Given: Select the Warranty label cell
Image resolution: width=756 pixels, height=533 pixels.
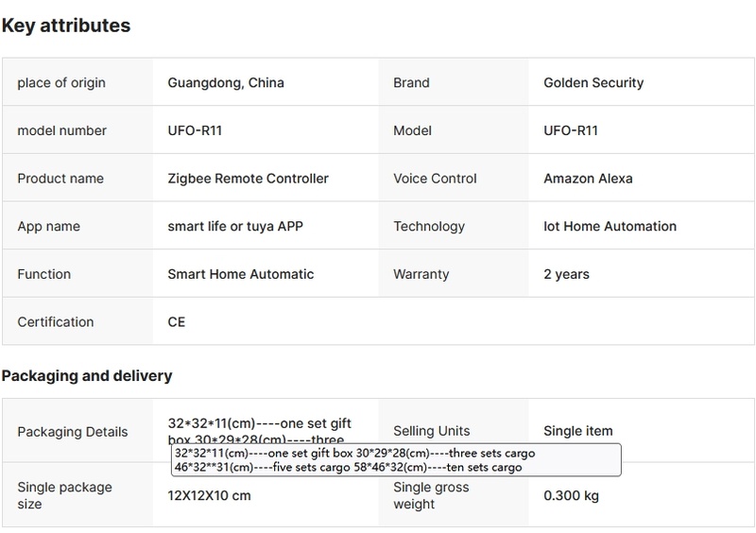Looking at the screenshot, I should 421,274.
